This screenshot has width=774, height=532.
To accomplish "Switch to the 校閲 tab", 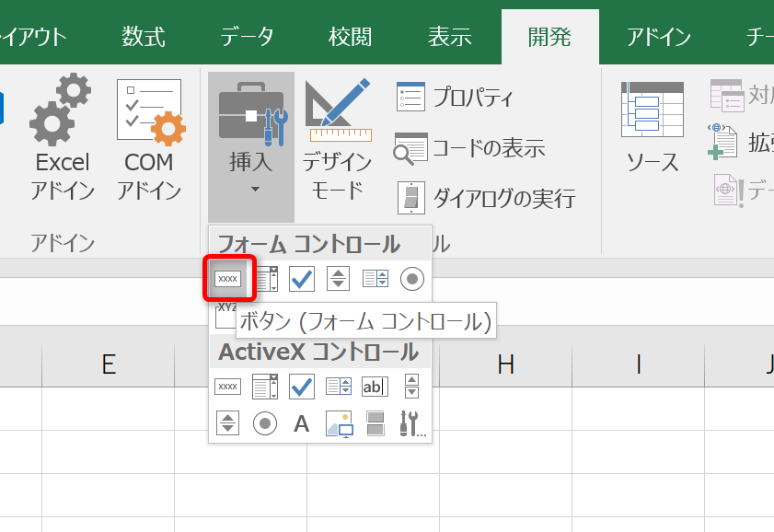I will [x=350, y=37].
